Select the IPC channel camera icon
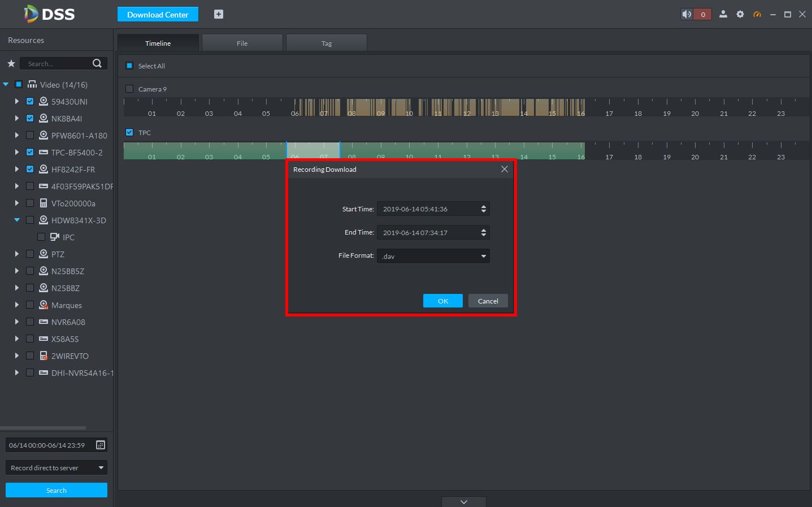The height and width of the screenshot is (507, 812). click(x=55, y=237)
